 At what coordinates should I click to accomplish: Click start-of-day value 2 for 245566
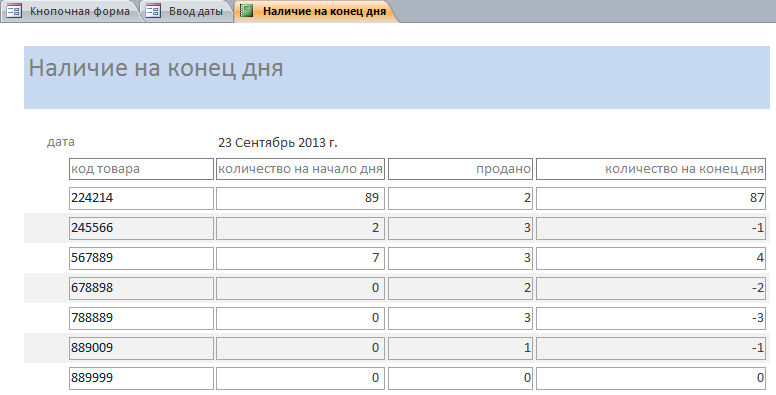pyautogui.click(x=300, y=228)
